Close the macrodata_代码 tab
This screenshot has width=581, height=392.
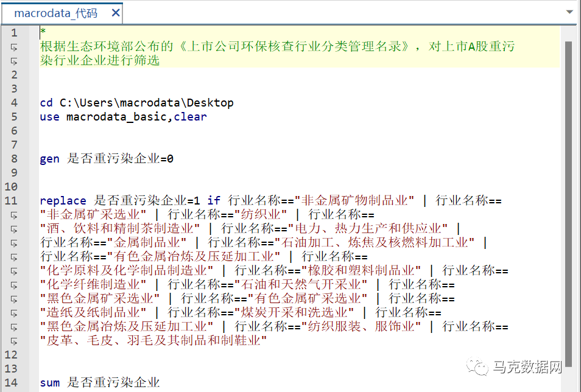click(x=116, y=13)
